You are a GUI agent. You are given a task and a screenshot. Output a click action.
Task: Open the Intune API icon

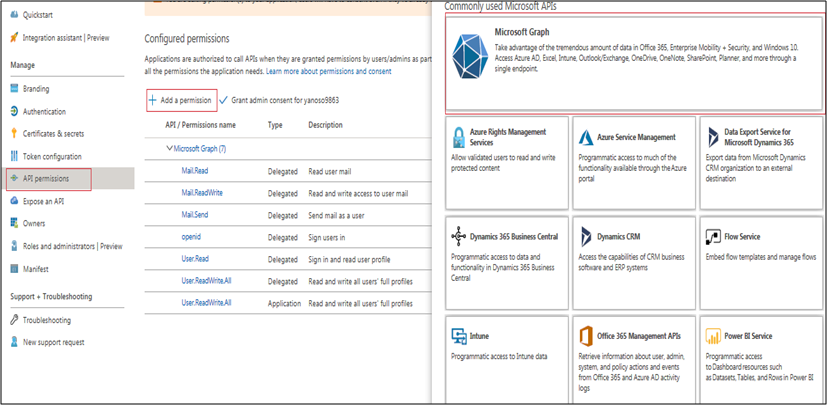pos(459,336)
